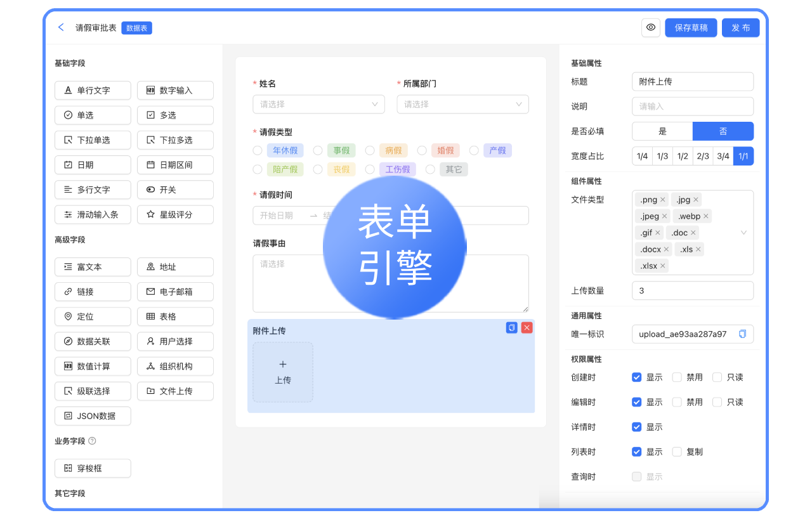The image size is (812, 520).
Task: Add the 文件上传 field component
Action: tap(175, 391)
